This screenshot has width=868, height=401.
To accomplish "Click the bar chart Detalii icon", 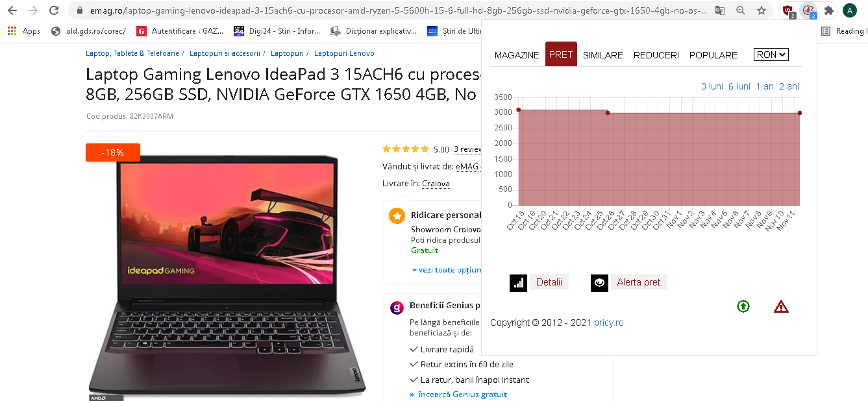I will [x=518, y=283].
